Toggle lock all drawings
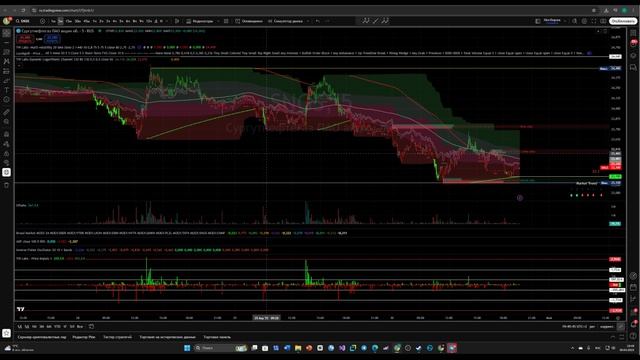 [x=7, y=154]
